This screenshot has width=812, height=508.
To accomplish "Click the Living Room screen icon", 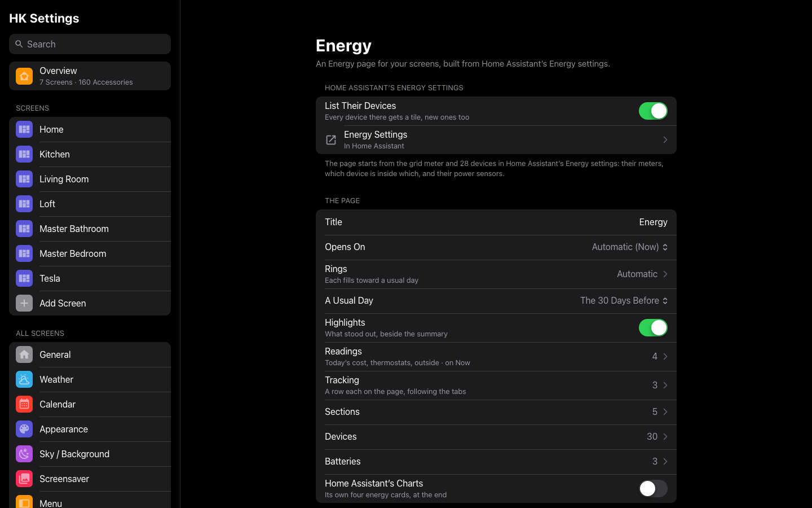I will [x=24, y=179].
